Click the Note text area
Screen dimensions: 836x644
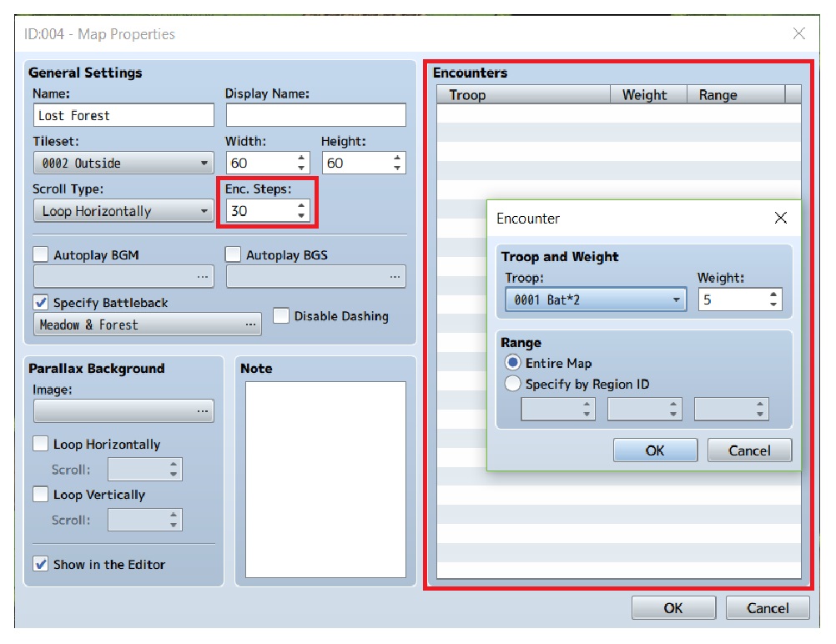[325, 480]
